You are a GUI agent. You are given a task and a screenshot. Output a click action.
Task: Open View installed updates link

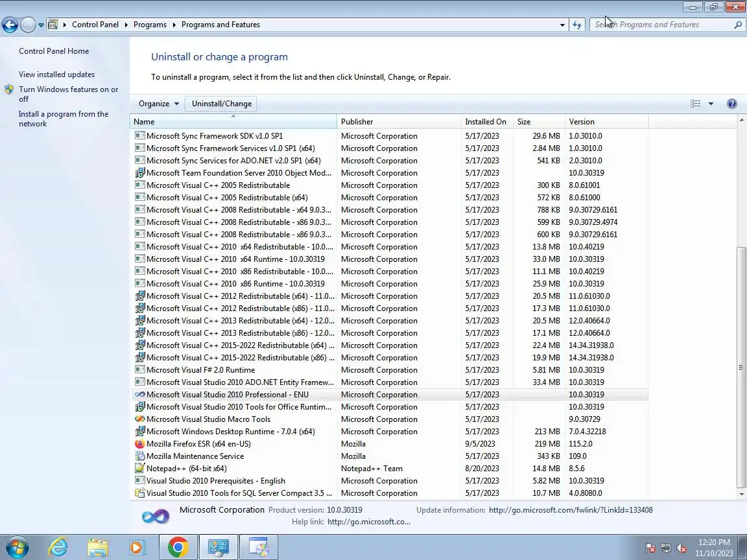pyautogui.click(x=56, y=75)
